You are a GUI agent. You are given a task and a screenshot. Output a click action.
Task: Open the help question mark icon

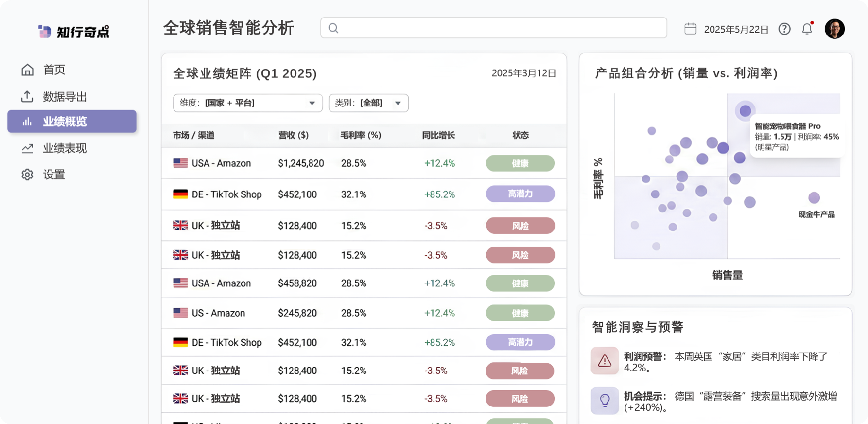[784, 29]
